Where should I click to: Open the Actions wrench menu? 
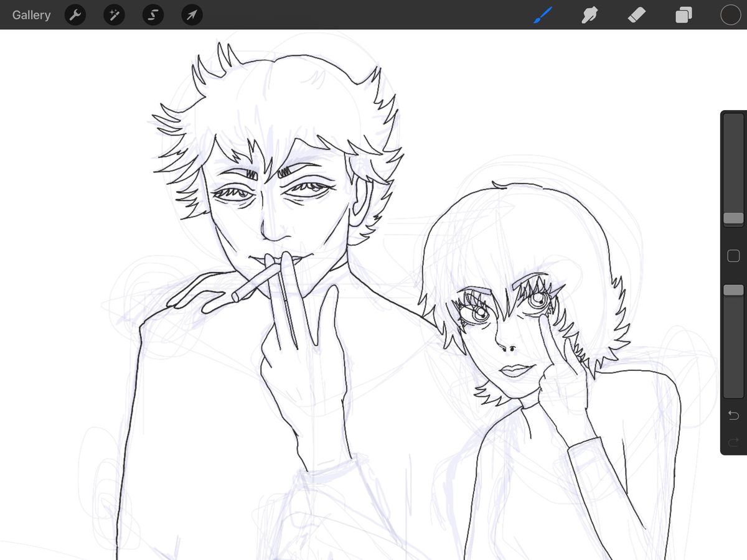click(x=75, y=15)
